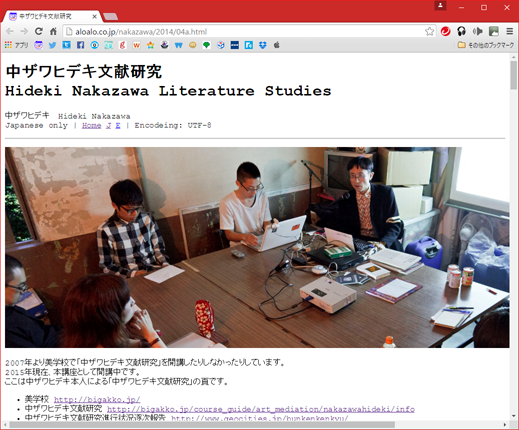Open the blue square t bookmark
This screenshot has height=430, width=519.
point(66,45)
